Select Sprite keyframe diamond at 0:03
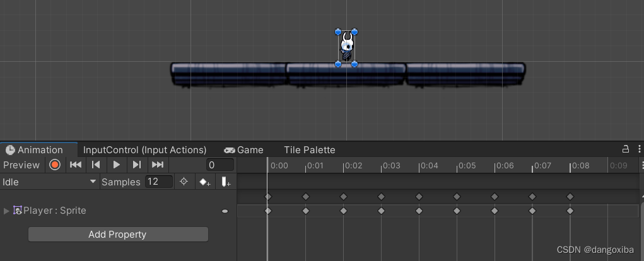This screenshot has width=644, height=261. click(x=381, y=211)
